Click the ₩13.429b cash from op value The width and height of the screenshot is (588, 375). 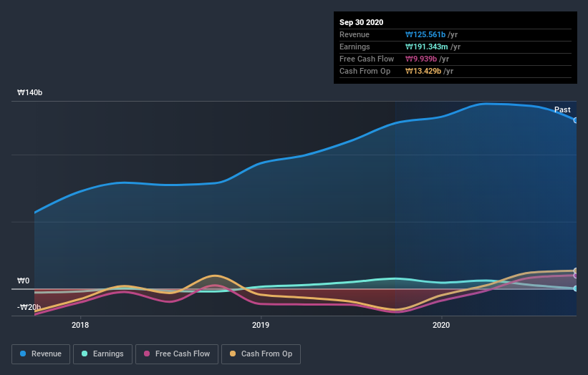pos(423,71)
